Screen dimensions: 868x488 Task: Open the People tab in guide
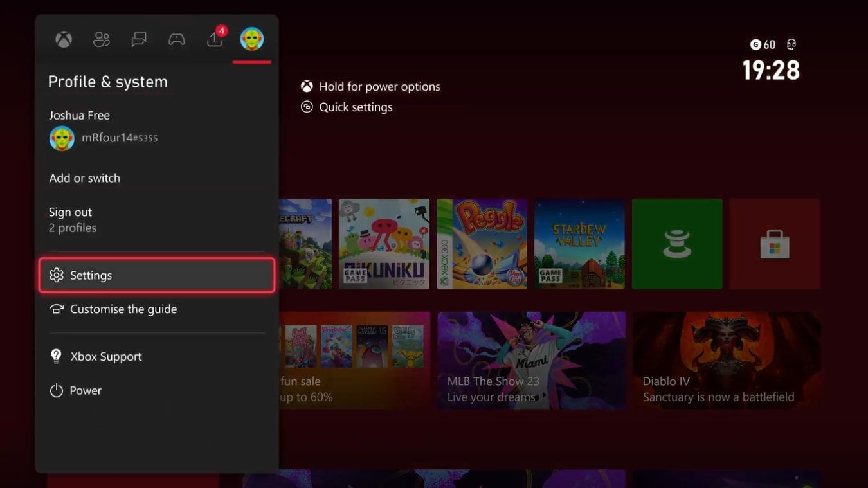(x=102, y=40)
